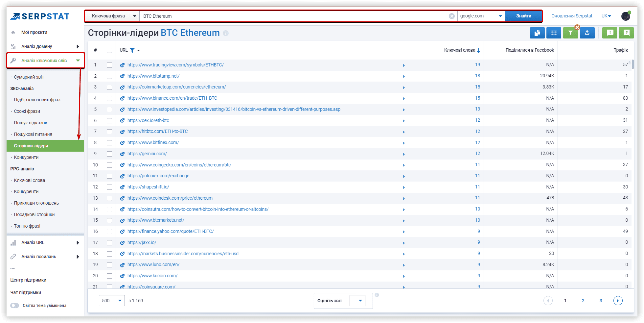Click the home icon for Мої проєкти
The width and height of the screenshot is (644, 323).
pyautogui.click(x=13, y=33)
